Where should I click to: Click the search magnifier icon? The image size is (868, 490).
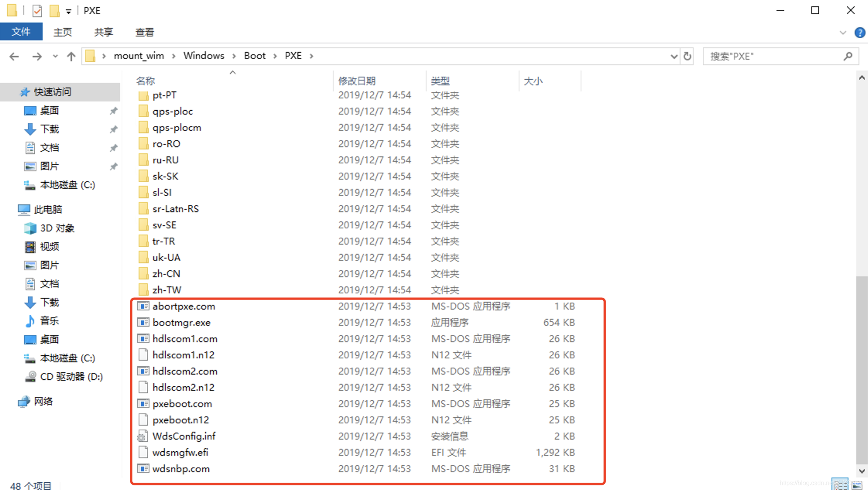[848, 57]
